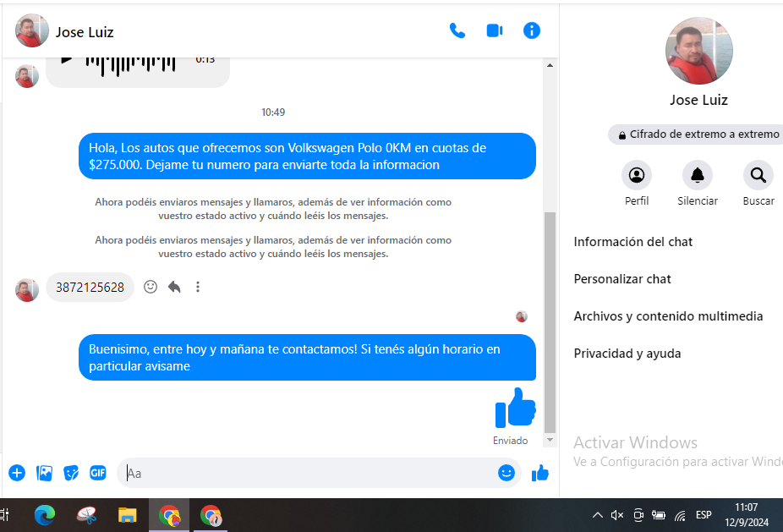
Task: Open more options for 3872125628 message
Action: pyautogui.click(x=198, y=287)
